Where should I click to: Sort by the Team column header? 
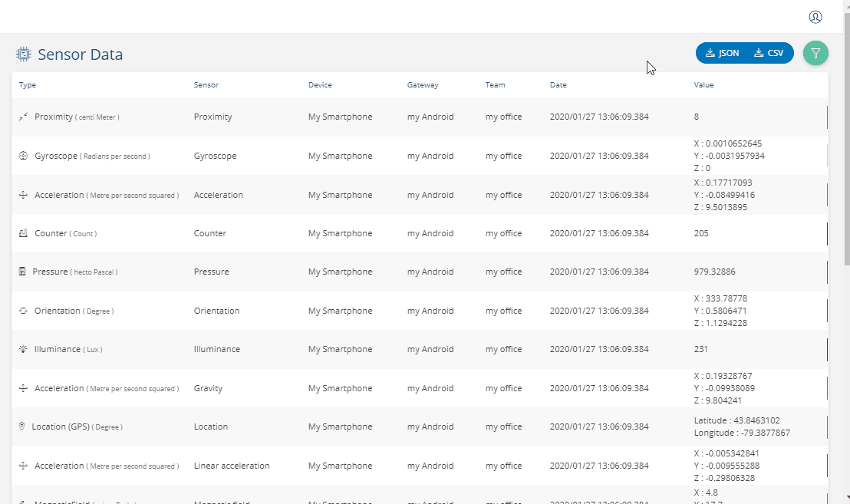coord(495,84)
